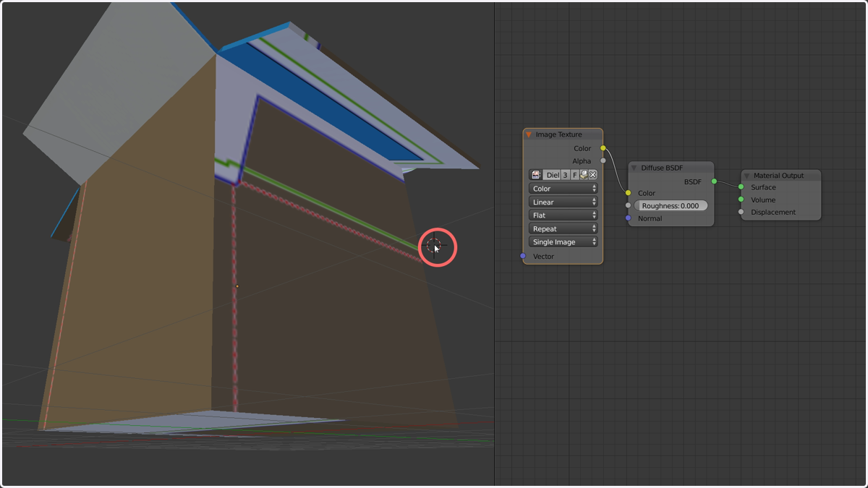Open the Flat projection dropdown

563,215
